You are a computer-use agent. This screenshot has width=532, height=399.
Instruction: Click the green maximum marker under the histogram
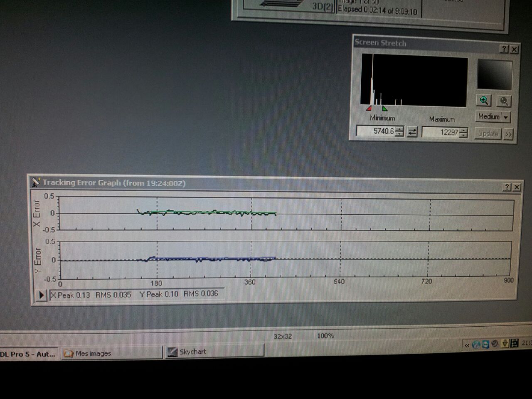pos(385,108)
